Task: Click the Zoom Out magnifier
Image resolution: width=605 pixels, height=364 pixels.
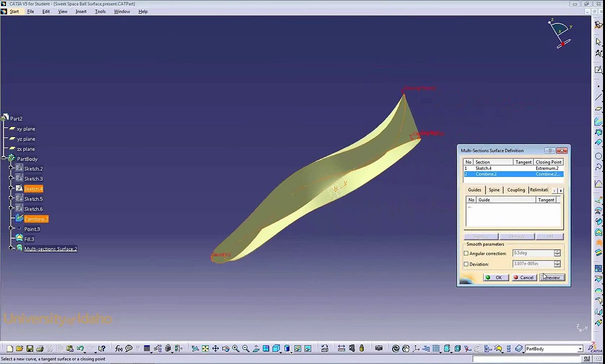Action: pyautogui.click(x=246, y=348)
